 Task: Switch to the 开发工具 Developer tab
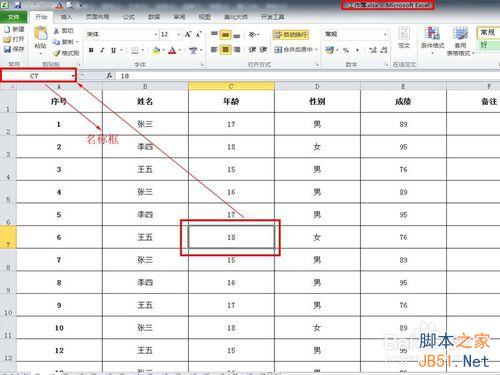pos(272,17)
